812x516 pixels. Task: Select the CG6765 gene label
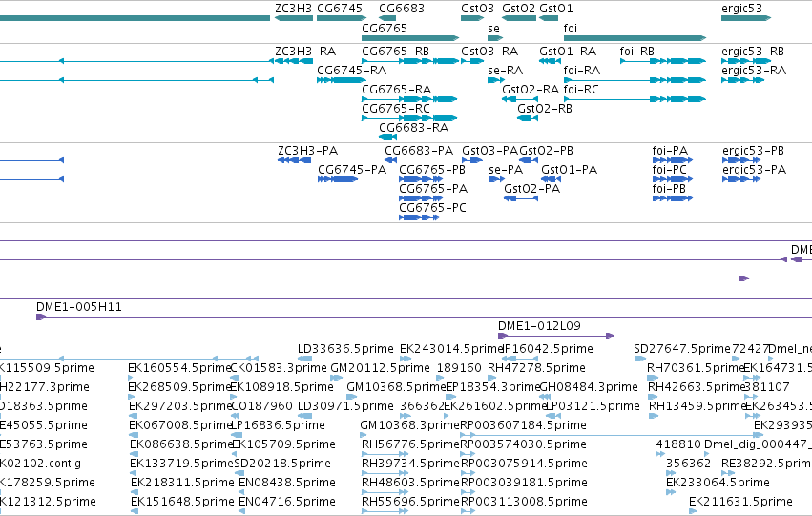[385, 28]
